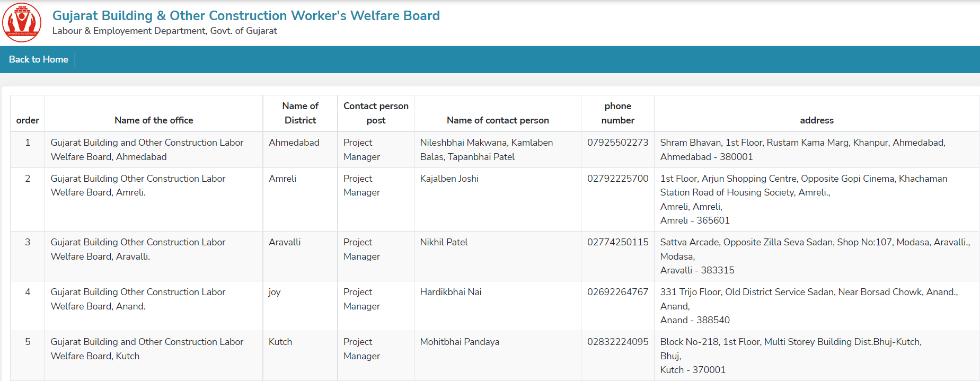Click Aravalli district cell
The height and width of the screenshot is (381, 980).
pos(300,256)
